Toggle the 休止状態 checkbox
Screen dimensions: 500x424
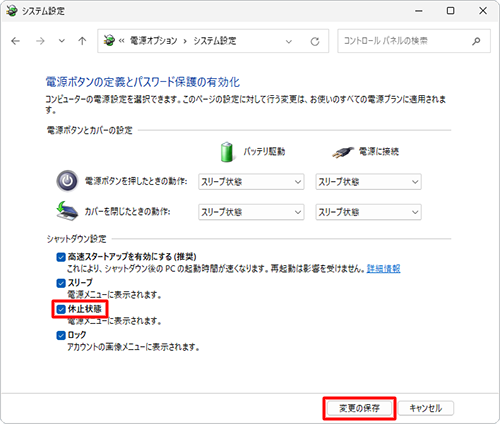[61, 309]
